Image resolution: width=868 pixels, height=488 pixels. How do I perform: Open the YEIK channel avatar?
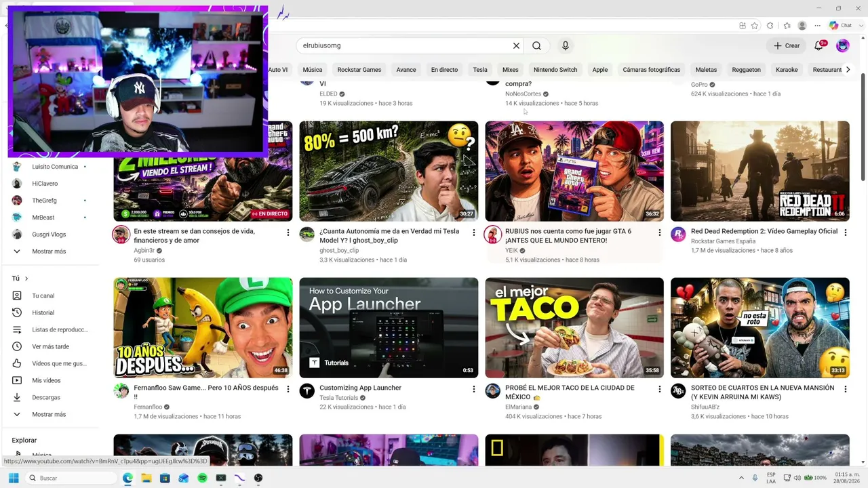point(492,235)
